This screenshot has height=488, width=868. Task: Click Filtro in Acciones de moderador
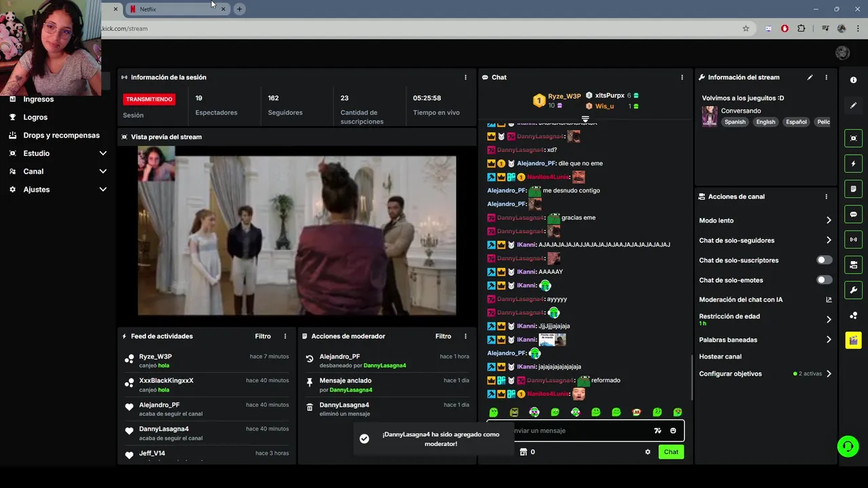click(443, 336)
